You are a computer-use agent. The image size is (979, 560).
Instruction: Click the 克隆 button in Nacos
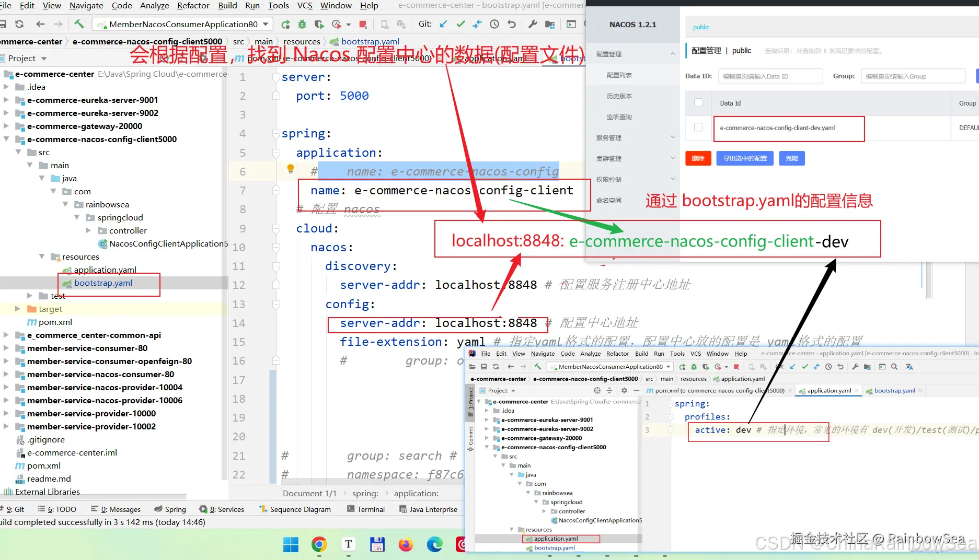pos(792,158)
